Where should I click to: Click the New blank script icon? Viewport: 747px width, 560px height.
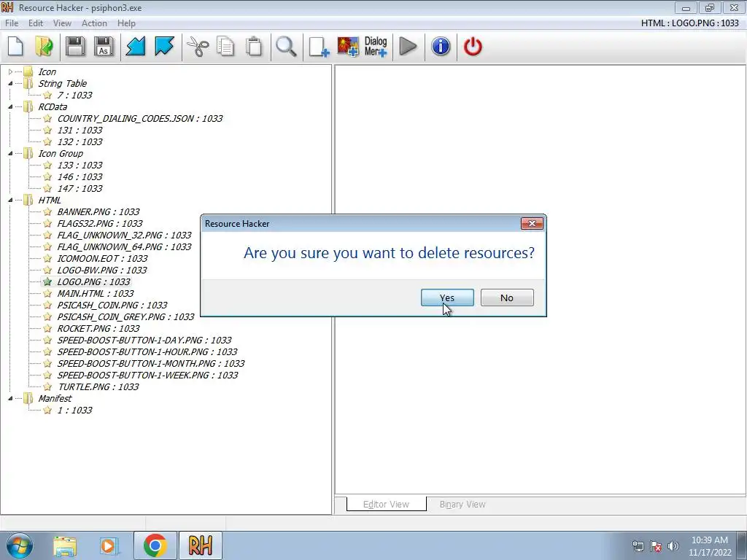[16, 47]
